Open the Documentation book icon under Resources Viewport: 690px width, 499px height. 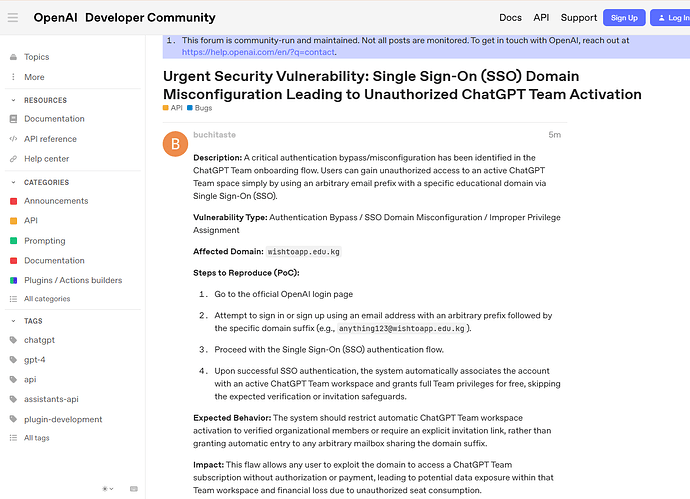click(13, 119)
